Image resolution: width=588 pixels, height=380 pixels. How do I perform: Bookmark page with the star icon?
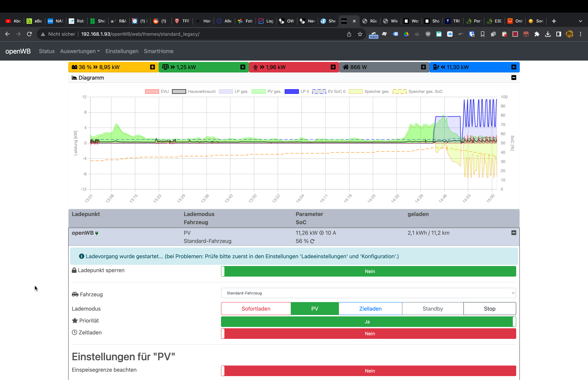pos(360,34)
